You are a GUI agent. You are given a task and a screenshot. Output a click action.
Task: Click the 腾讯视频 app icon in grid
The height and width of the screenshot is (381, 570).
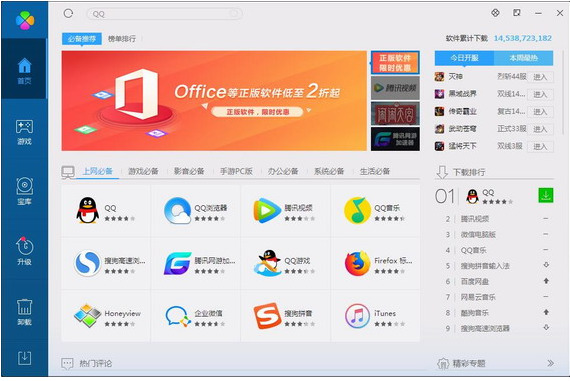click(267, 210)
